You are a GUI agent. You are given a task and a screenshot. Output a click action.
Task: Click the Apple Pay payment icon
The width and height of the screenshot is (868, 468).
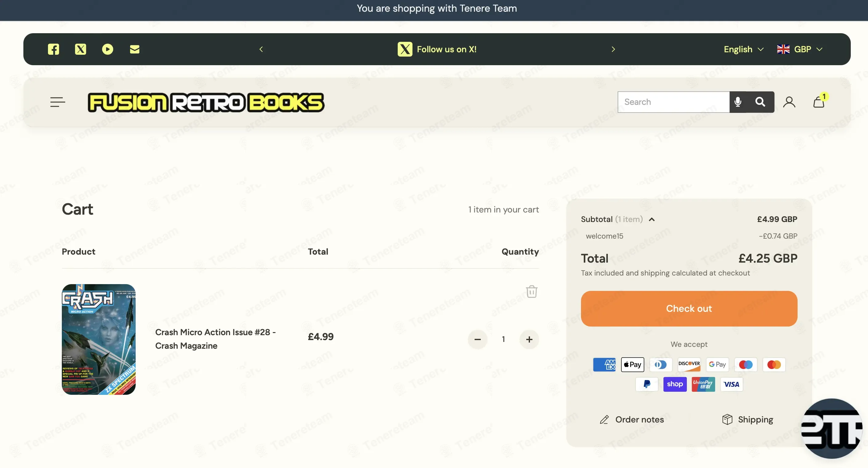coord(632,365)
